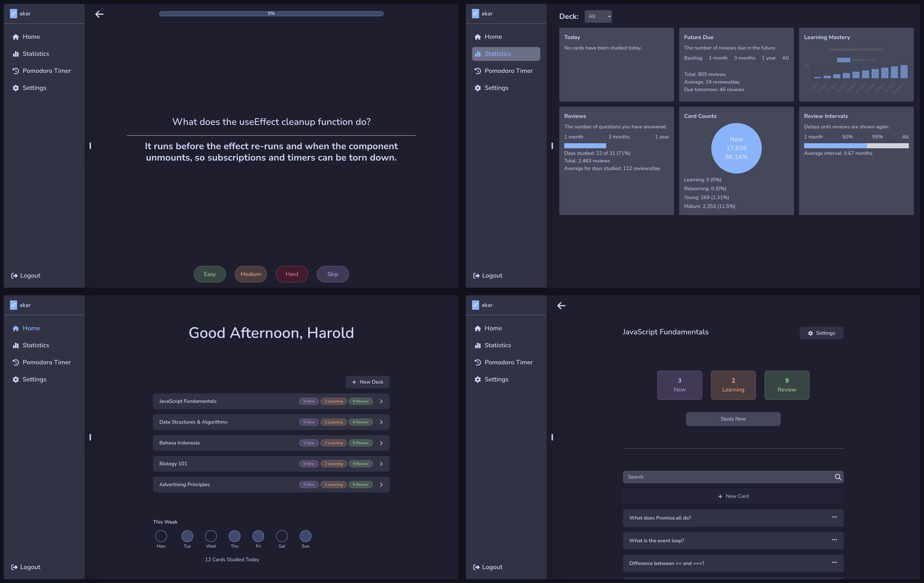The width and height of the screenshot is (924, 583).
Task: Open the Pomodoro Timer icon in the deck detail sidebar
Action: click(478, 362)
